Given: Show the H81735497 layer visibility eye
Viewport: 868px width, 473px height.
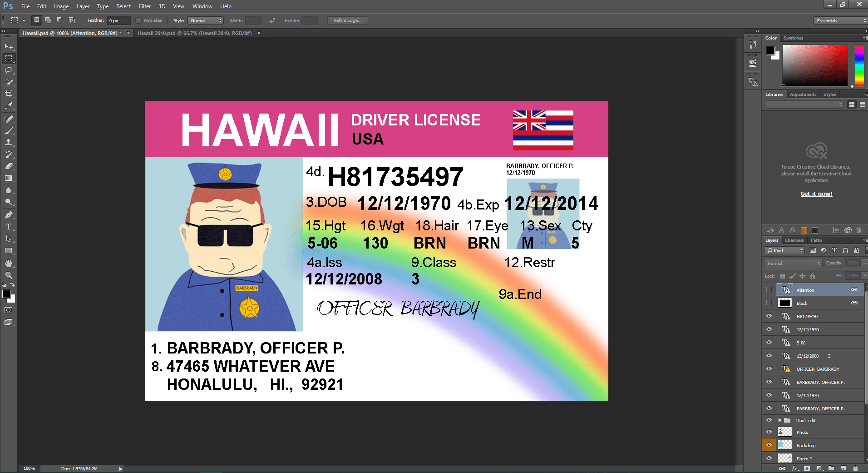Looking at the screenshot, I should coord(769,316).
